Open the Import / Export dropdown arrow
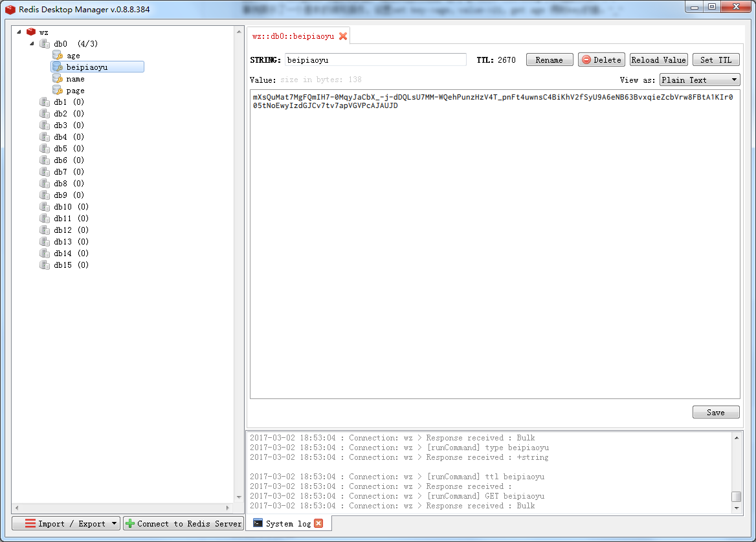The height and width of the screenshot is (542, 756). (x=115, y=523)
